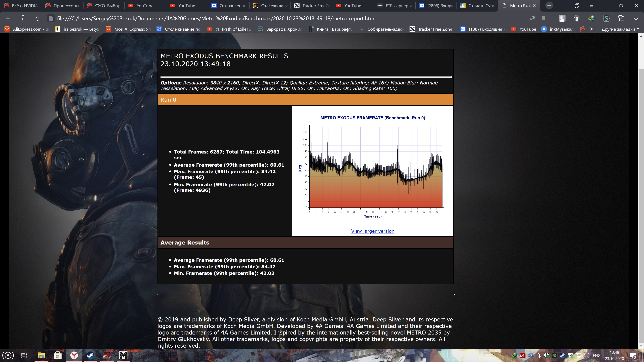Click the View larger version link
Viewport: 644px width, 362px height.
click(x=372, y=231)
